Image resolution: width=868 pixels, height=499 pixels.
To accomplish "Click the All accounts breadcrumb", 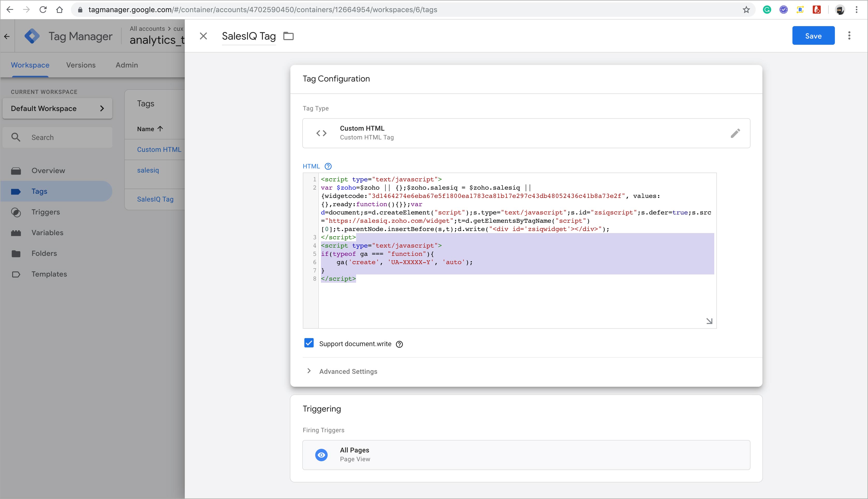I will point(147,29).
